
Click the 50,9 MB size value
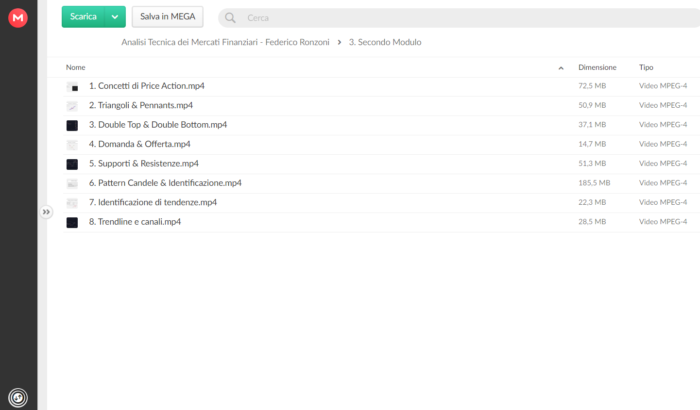pyautogui.click(x=592, y=105)
